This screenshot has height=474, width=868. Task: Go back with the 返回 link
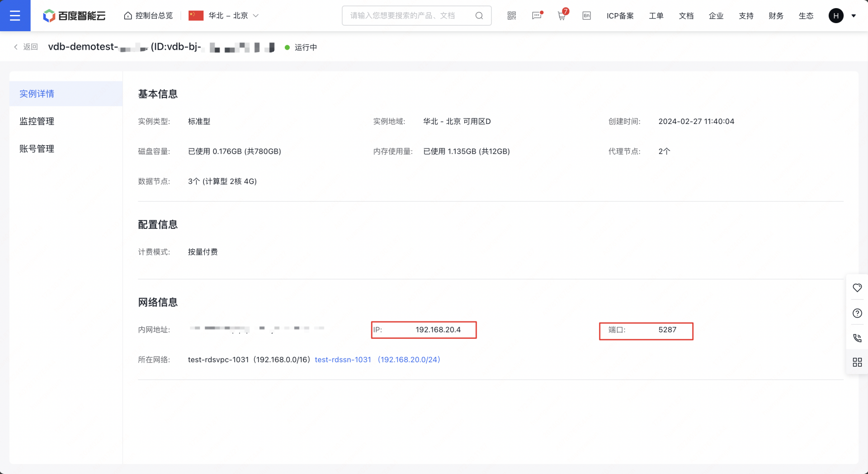point(26,47)
